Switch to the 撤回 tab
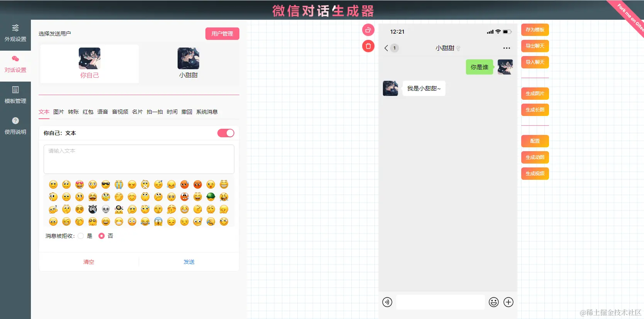 tap(187, 112)
